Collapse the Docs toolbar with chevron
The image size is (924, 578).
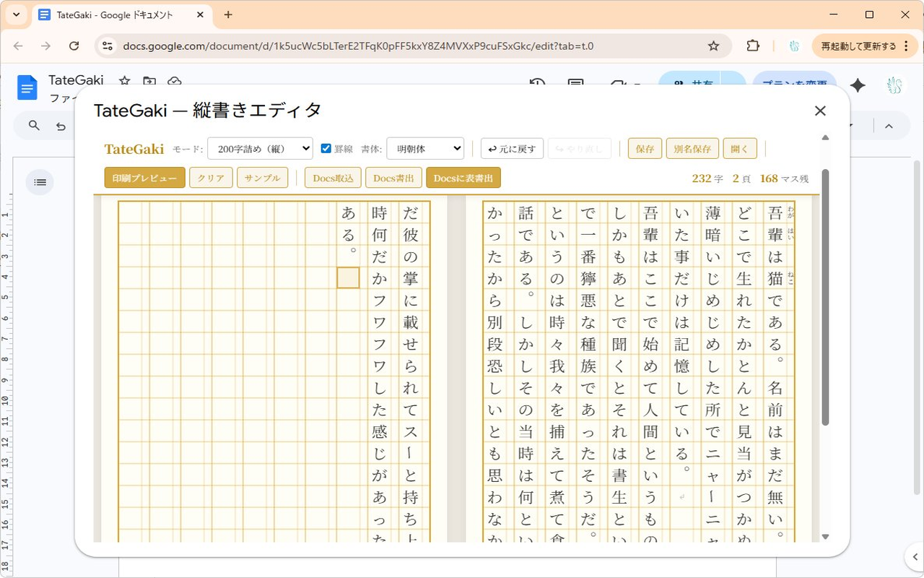coord(889,126)
